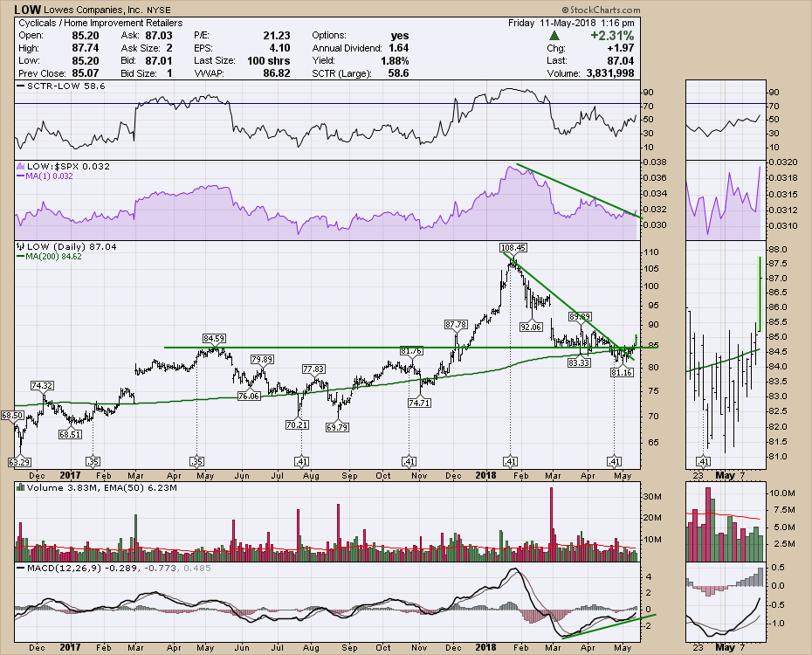
Task: Click the 108.45 peak price label
Action: [513, 247]
